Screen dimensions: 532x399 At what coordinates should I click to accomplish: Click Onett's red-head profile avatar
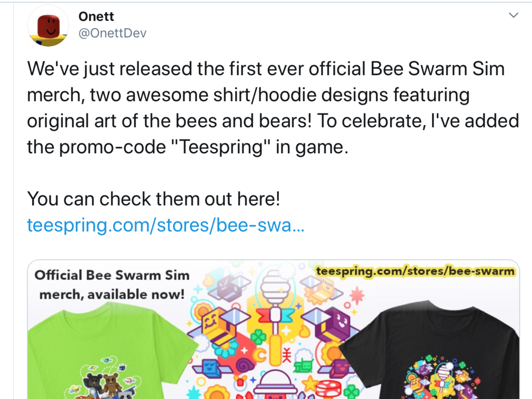(x=48, y=26)
